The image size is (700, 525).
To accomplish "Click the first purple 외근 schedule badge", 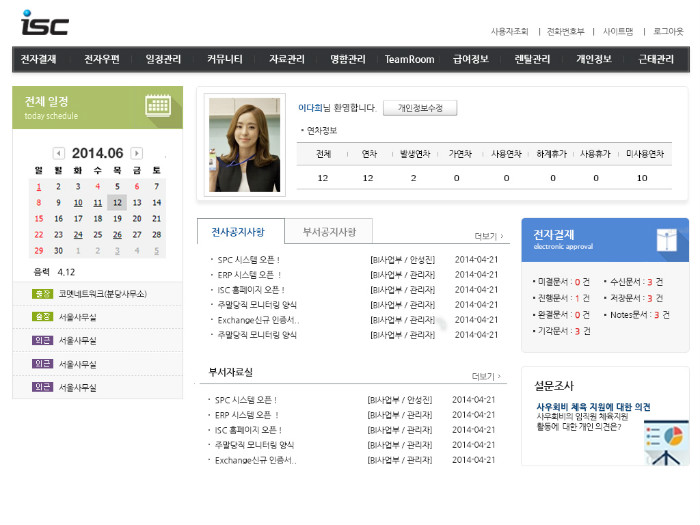I will pyautogui.click(x=42, y=340).
